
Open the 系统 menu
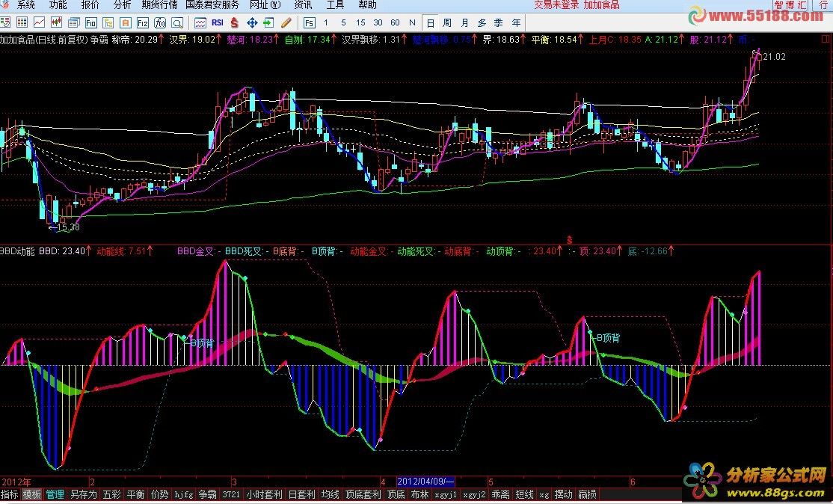pos(25,4)
